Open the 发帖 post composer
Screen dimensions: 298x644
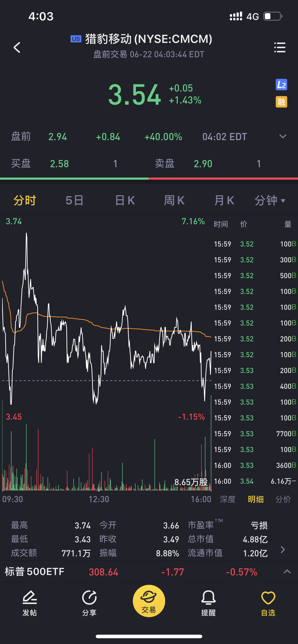[x=30, y=604]
